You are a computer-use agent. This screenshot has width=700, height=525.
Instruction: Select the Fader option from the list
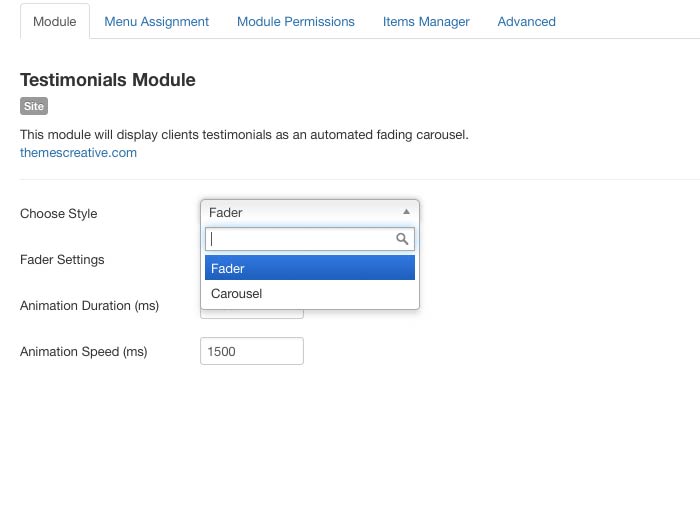click(x=310, y=268)
